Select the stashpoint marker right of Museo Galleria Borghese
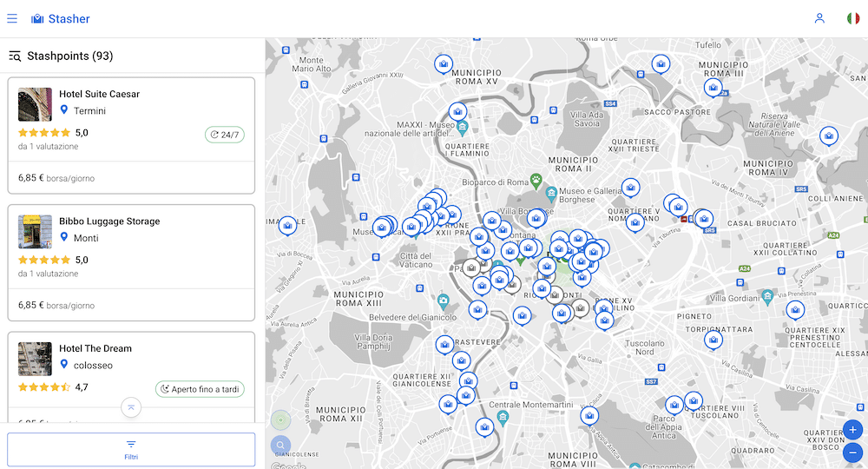This screenshot has width=868, height=469. click(x=630, y=188)
